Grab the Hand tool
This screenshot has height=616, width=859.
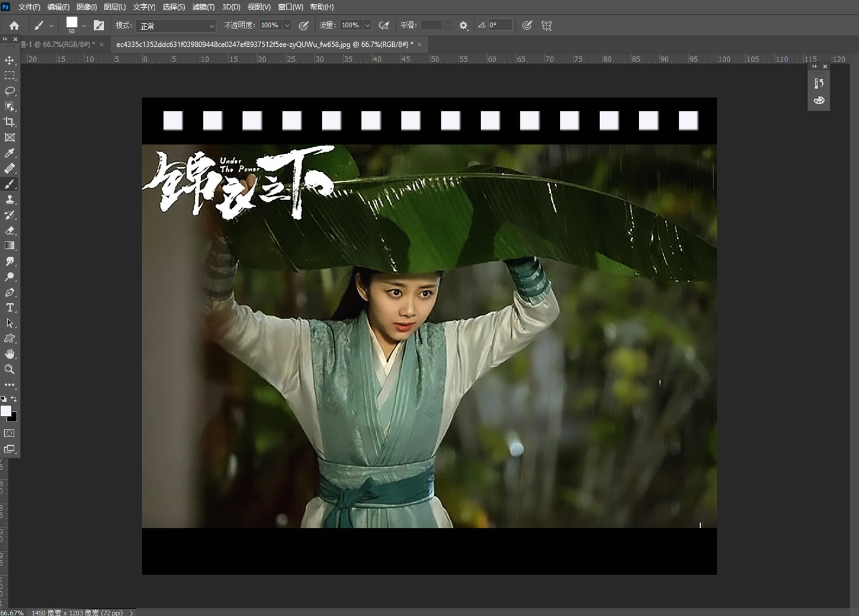(x=9, y=354)
